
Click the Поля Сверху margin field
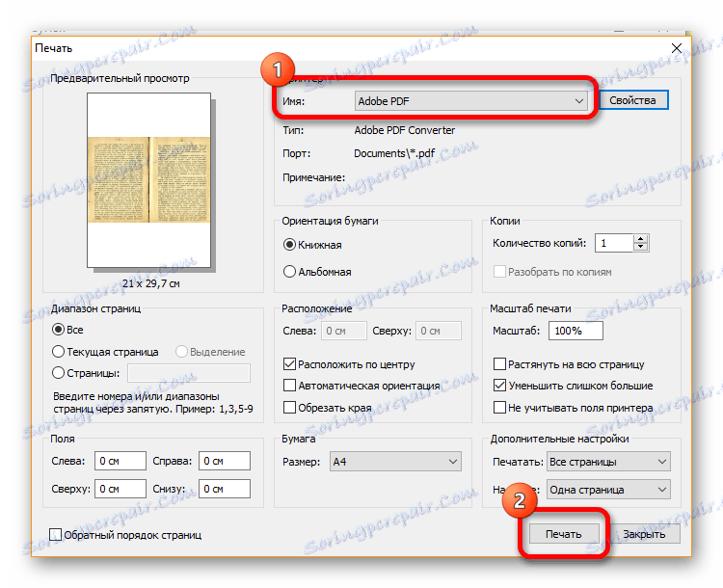point(120,489)
